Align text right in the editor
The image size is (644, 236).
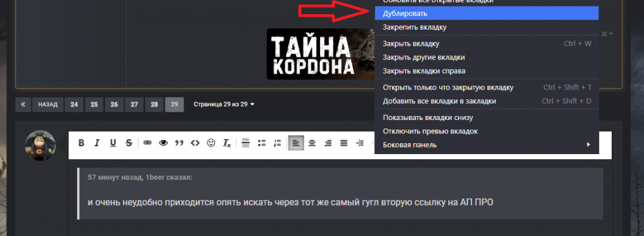pos(328,143)
